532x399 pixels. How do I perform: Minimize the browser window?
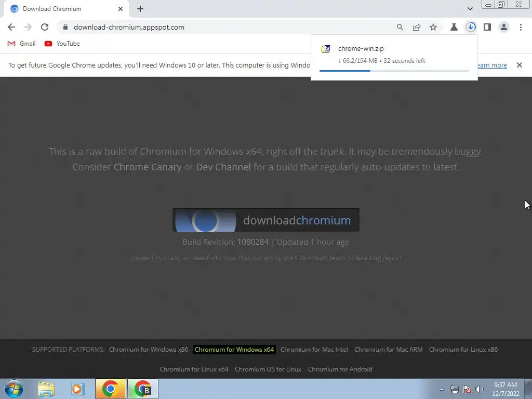tap(488, 4)
